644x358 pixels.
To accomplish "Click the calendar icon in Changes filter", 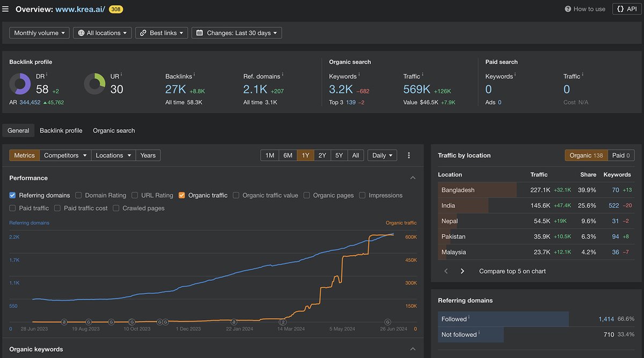I will 200,33.
